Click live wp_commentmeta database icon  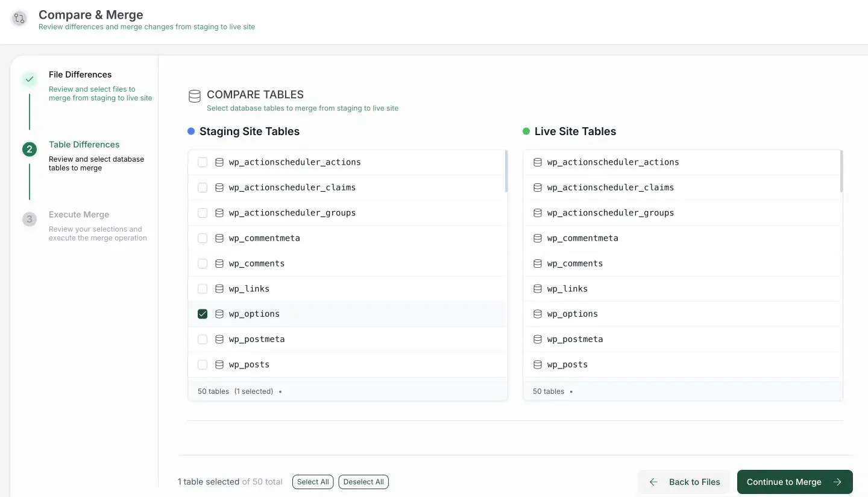538,238
